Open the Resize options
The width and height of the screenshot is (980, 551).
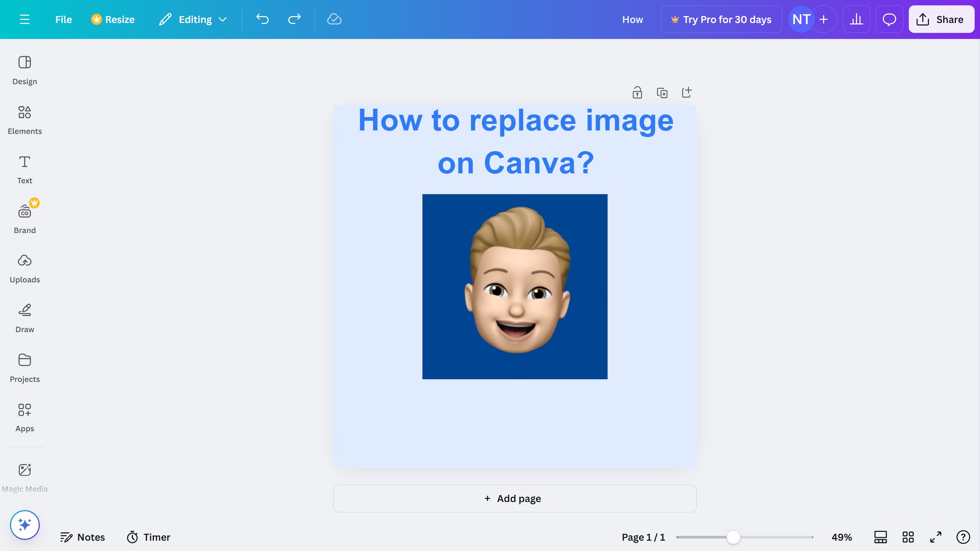click(x=113, y=19)
